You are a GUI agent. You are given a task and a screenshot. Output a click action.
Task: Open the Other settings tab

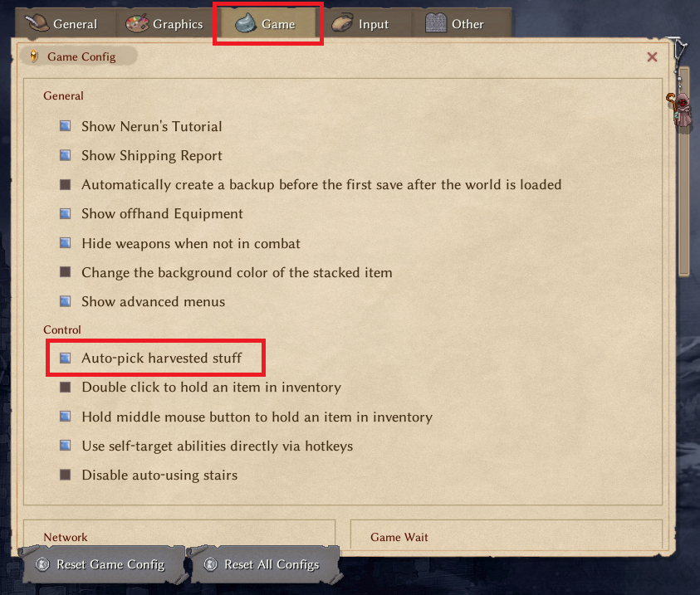[x=456, y=23]
